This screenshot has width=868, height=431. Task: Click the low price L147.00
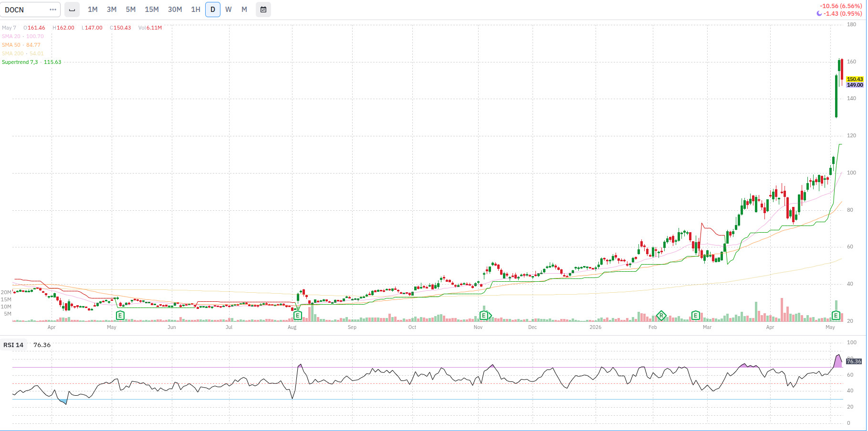92,28
